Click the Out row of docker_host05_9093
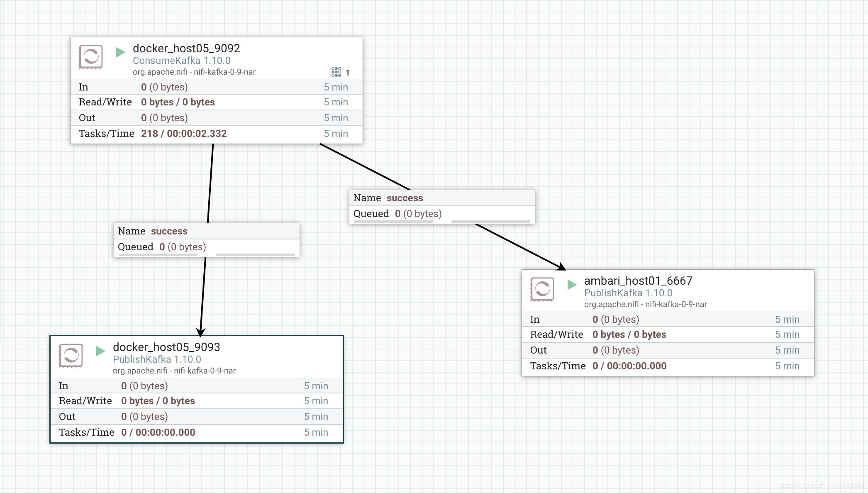Viewport: 868px width, 493px height. 197,417
